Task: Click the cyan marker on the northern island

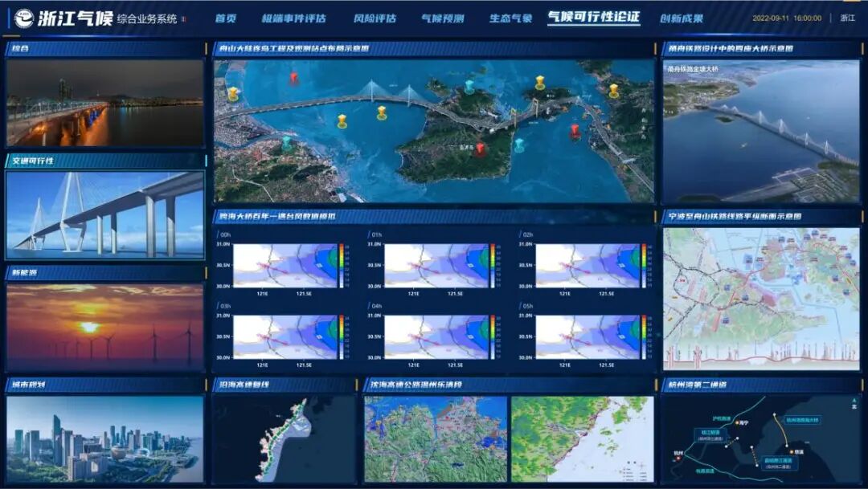Action: tap(469, 87)
